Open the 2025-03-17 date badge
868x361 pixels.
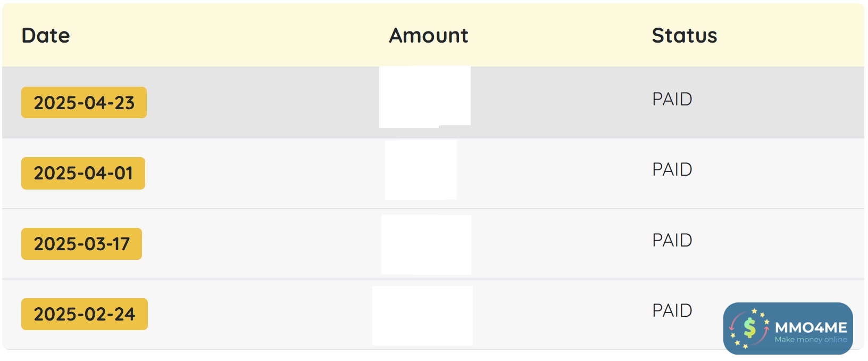coord(81,244)
